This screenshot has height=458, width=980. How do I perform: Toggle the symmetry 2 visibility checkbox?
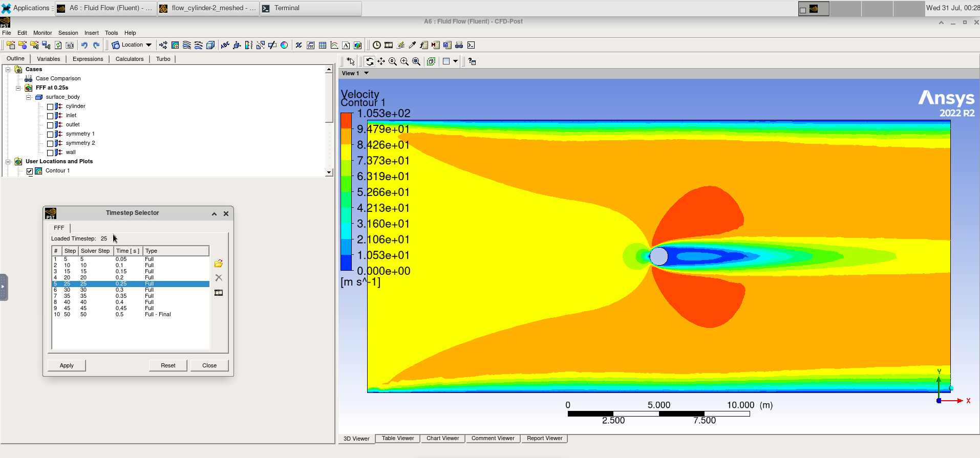pos(50,143)
